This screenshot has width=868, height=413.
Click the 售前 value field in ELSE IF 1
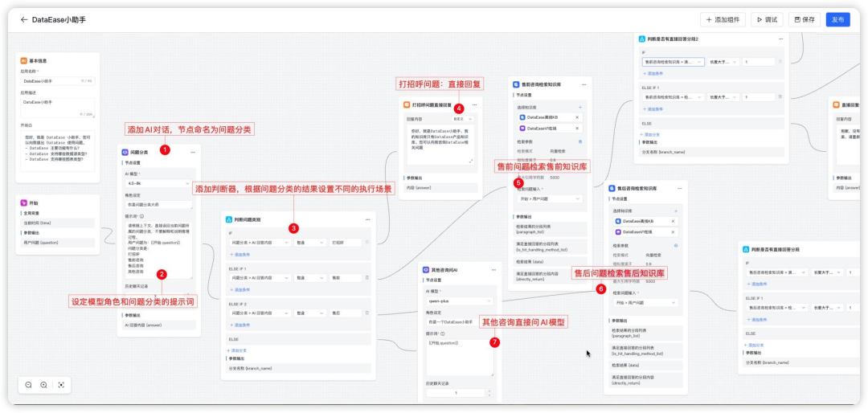(x=345, y=277)
